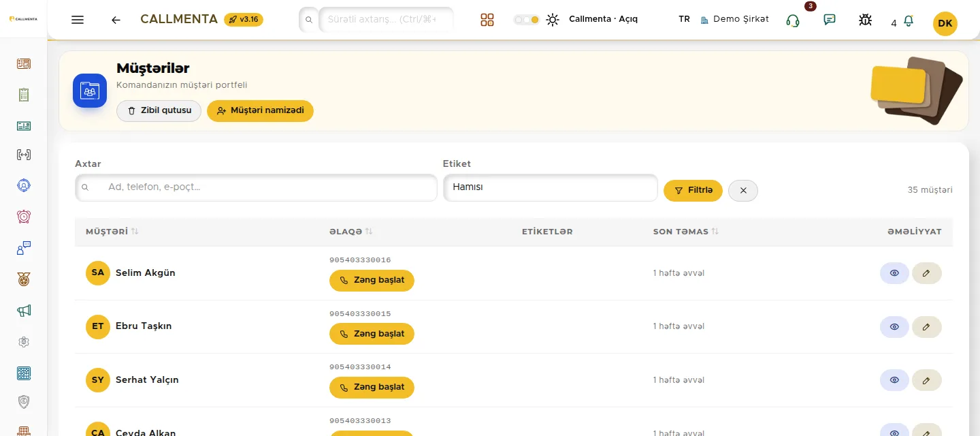The image size is (980, 436).
Task: Open the blue circular user icon in the sidebar
Action: pyautogui.click(x=24, y=185)
